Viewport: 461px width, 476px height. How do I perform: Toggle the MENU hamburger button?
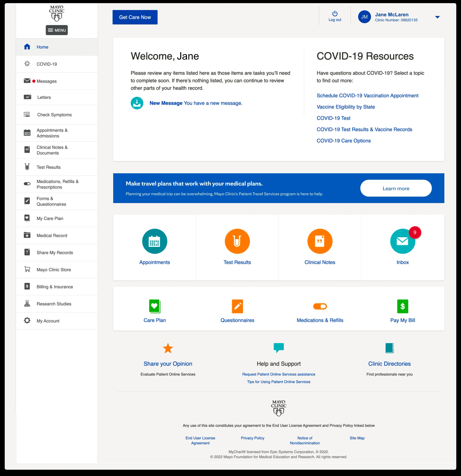[x=57, y=30]
